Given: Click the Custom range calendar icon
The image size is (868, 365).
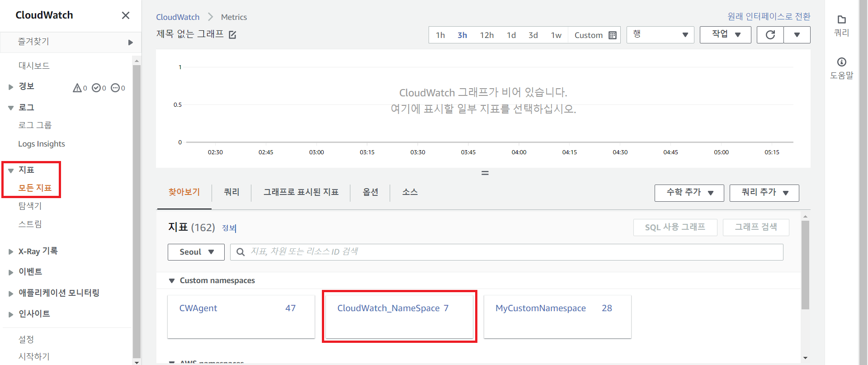Looking at the screenshot, I should tap(613, 35).
